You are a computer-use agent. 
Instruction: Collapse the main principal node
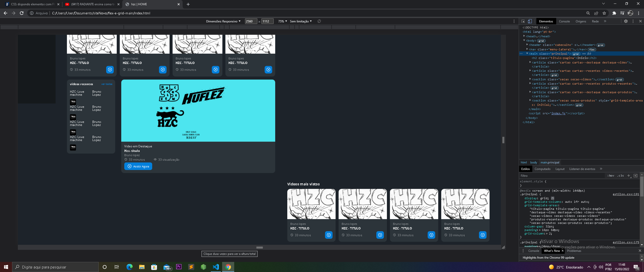(x=527, y=53)
